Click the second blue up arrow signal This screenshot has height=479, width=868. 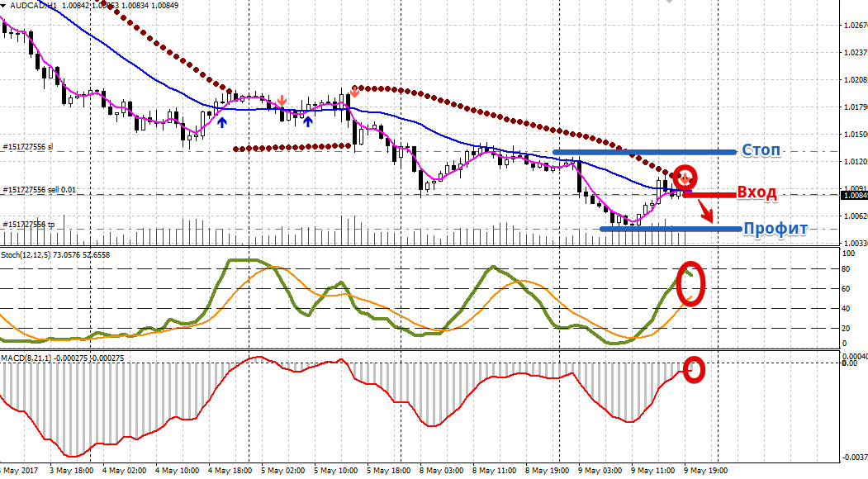click(x=308, y=122)
